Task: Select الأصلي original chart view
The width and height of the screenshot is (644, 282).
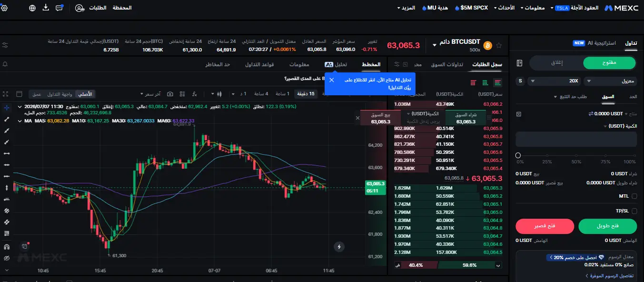Action: [86, 94]
